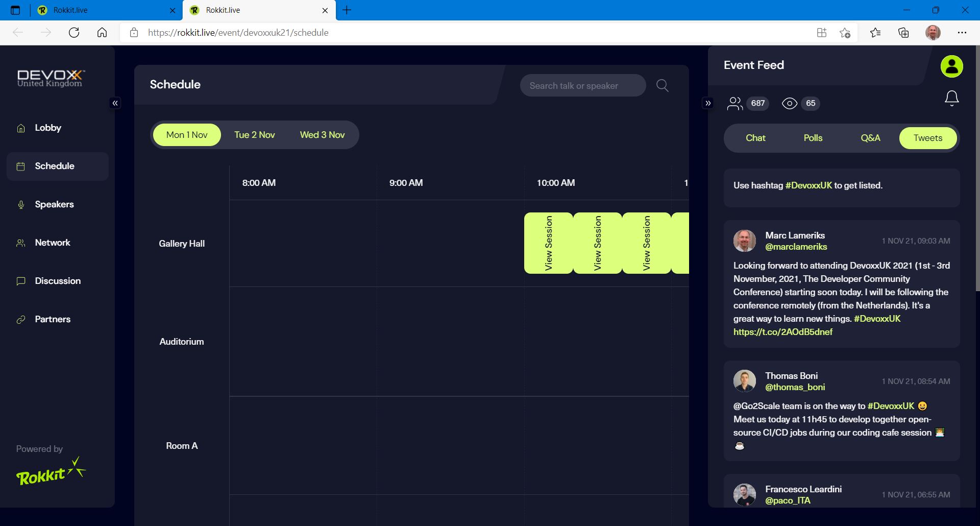Switch schedule to Tue 2 Nov
Image resolution: width=980 pixels, height=526 pixels.
(254, 135)
